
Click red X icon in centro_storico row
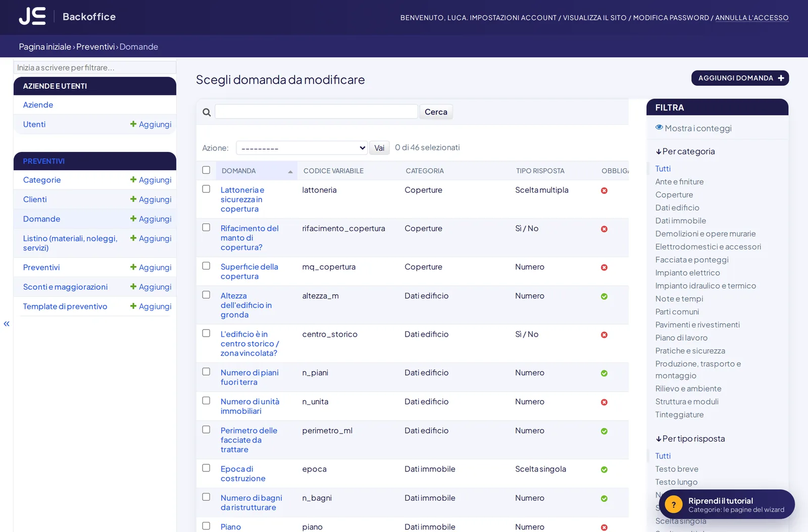[x=604, y=335]
